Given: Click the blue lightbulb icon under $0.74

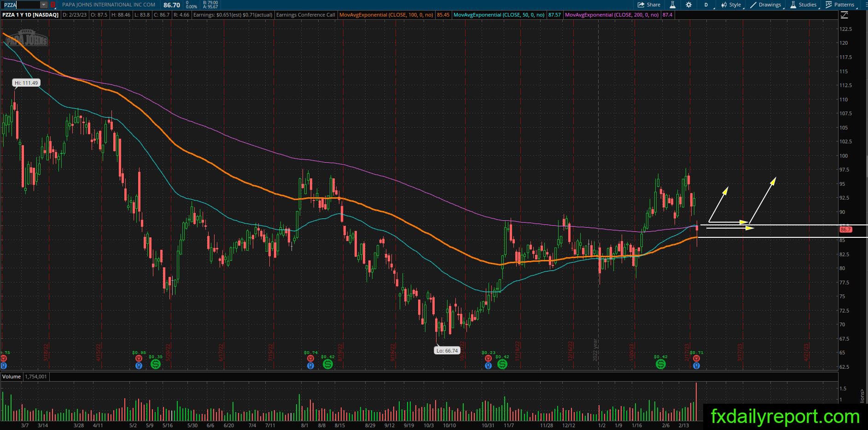Looking at the screenshot, I should pyautogui.click(x=310, y=365).
